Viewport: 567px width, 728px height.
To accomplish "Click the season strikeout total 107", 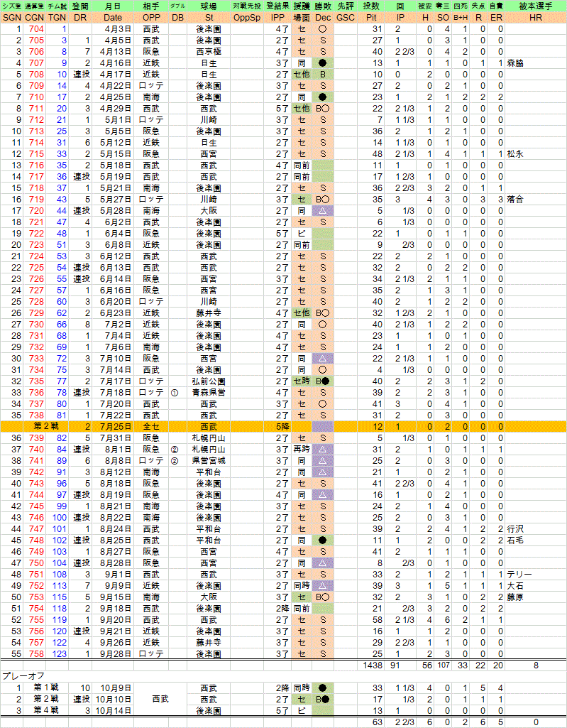I will [x=444, y=665].
